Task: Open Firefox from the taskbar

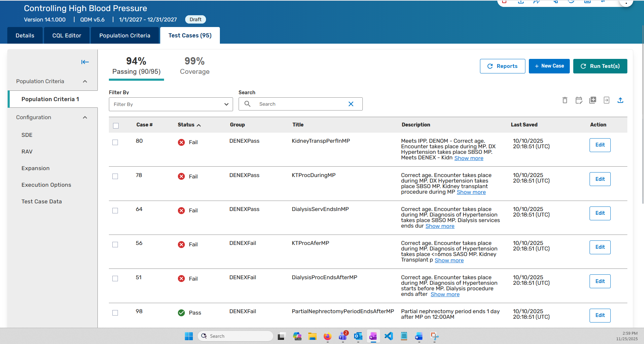Action: pos(327,336)
